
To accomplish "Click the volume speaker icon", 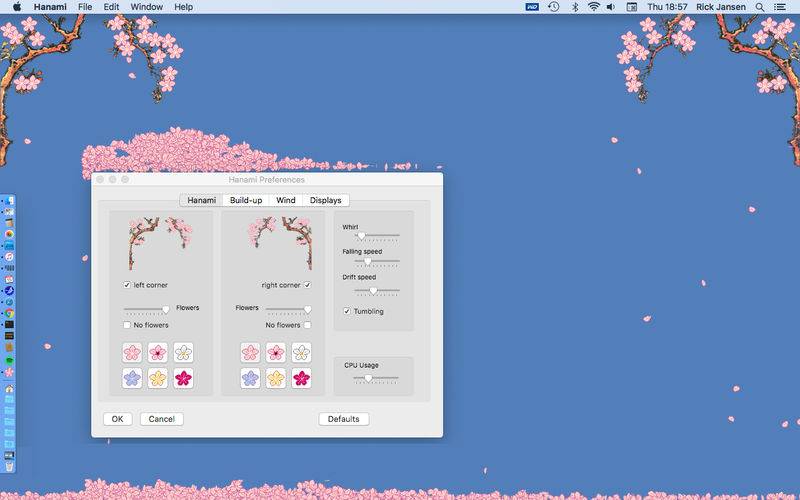I will pos(611,7).
